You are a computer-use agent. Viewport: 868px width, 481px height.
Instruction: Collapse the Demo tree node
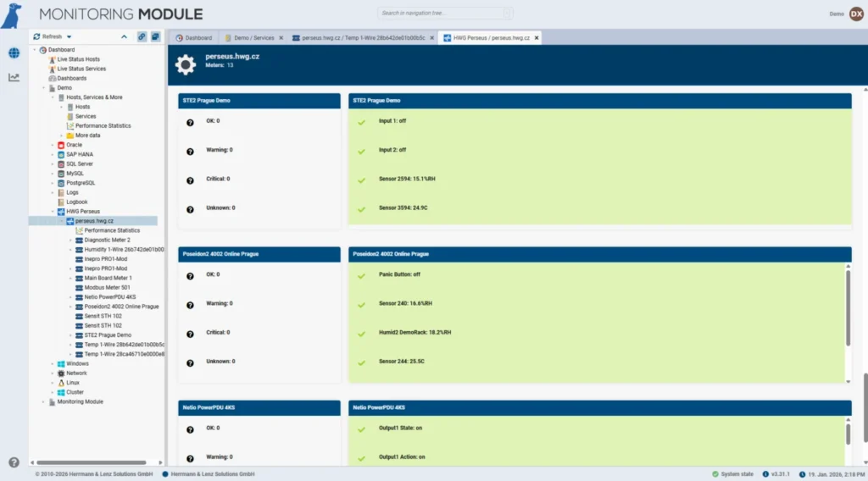44,88
